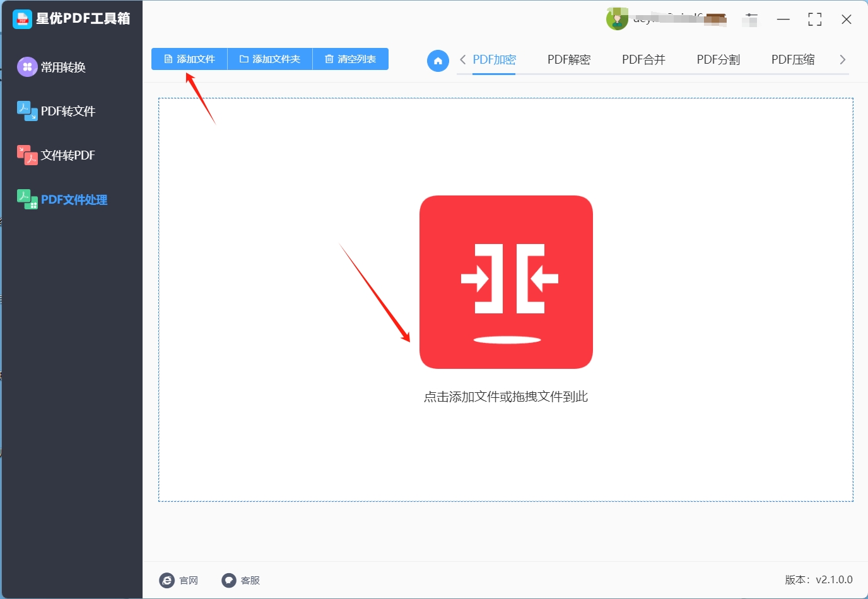Screen dimensions: 868x599
Task: Click the red 文件转PDF icon
Action: point(27,155)
